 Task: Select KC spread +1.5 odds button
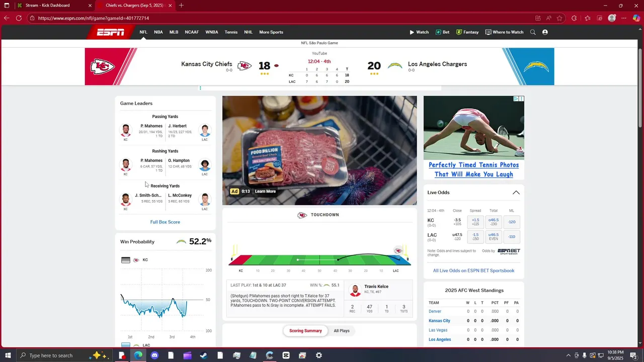point(475,222)
